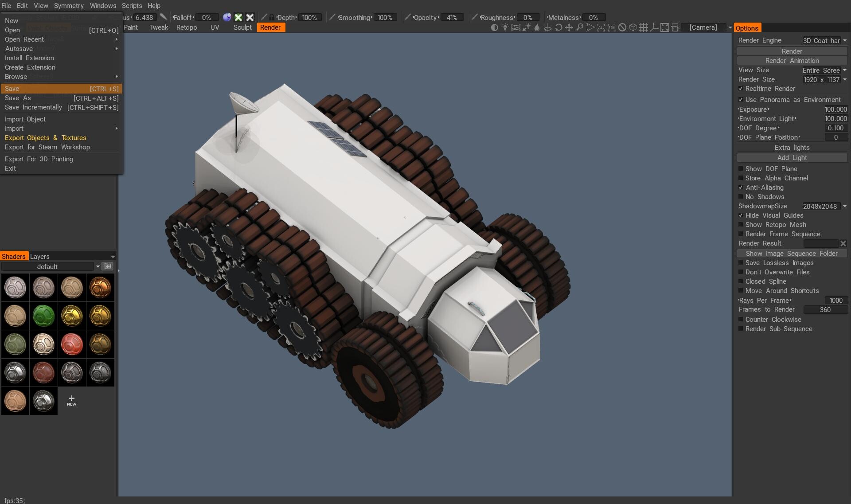The image size is (851, 504).
Task: Click the light bulb icon in the viewport toolbar
Action: tap(505, 27)
